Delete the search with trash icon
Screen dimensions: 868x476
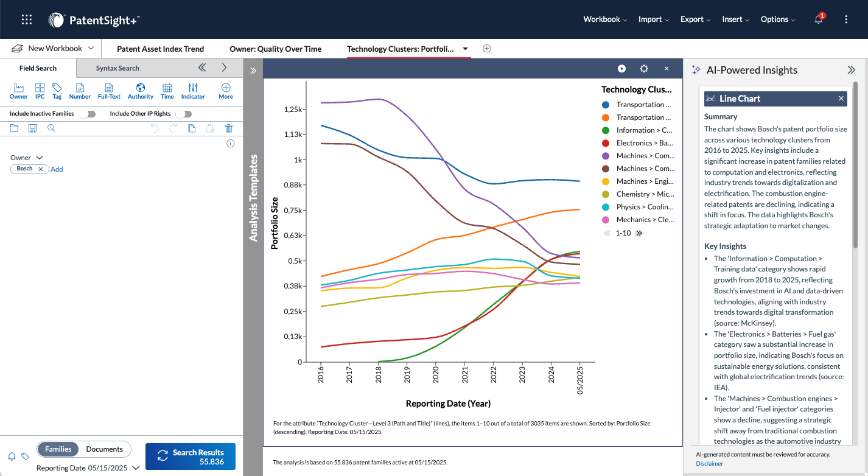[x=229, y=128]
